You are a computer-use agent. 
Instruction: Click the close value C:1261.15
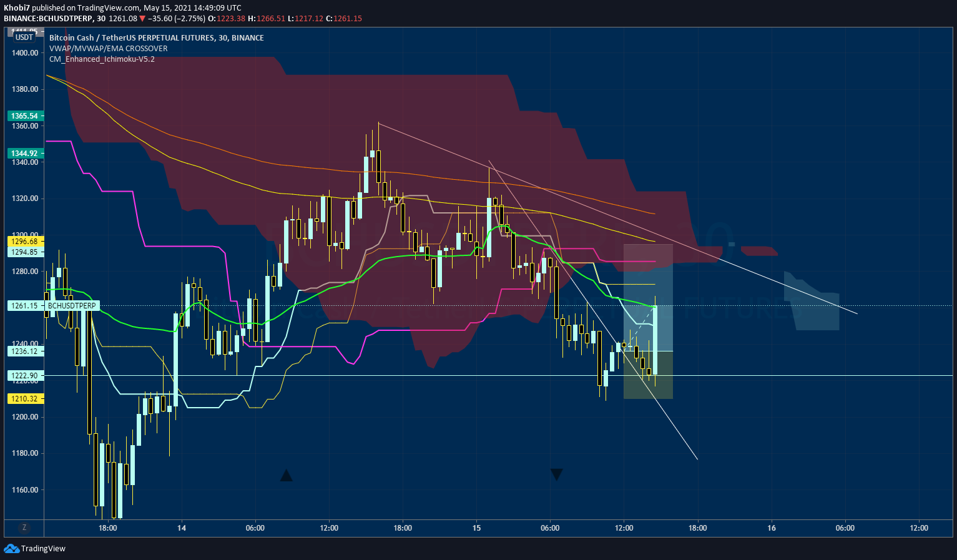pyautogui.click(x=344, y=19)
